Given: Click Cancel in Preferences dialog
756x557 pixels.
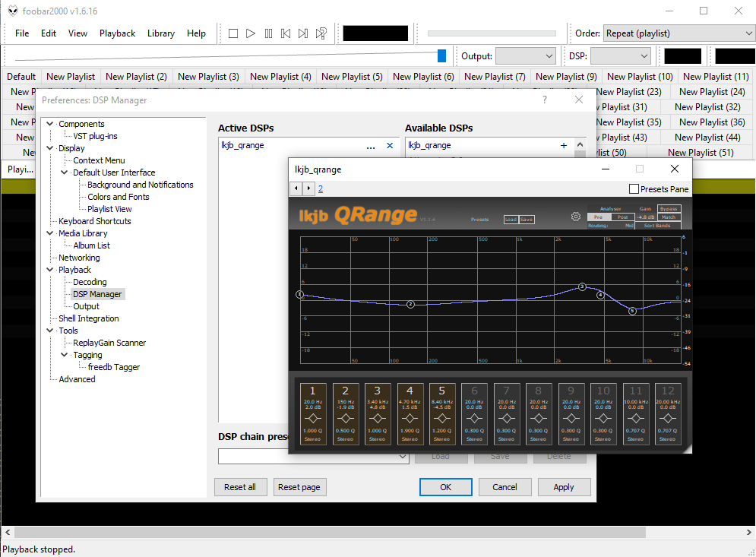Looking at the screenshot, I should (505, 487).
